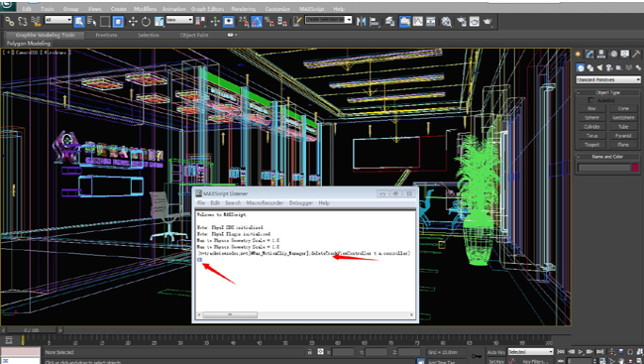Click the Use Pivot Point Center icon
The width and height of the screenshot is (644, 364).
pyautogui.click(x=200, y=22)
